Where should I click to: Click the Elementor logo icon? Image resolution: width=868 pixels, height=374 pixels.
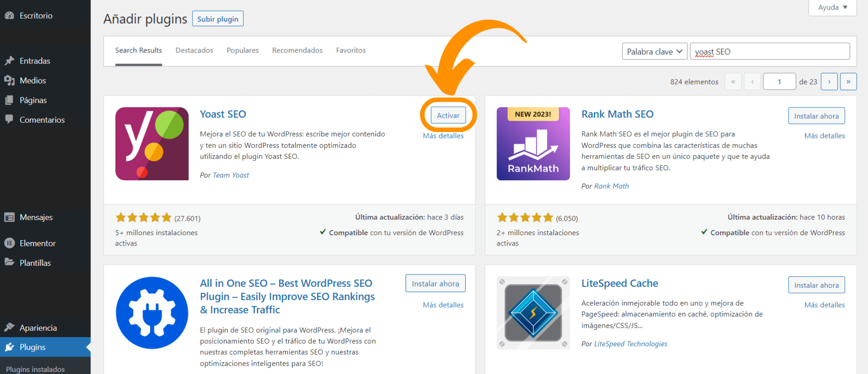10,243
